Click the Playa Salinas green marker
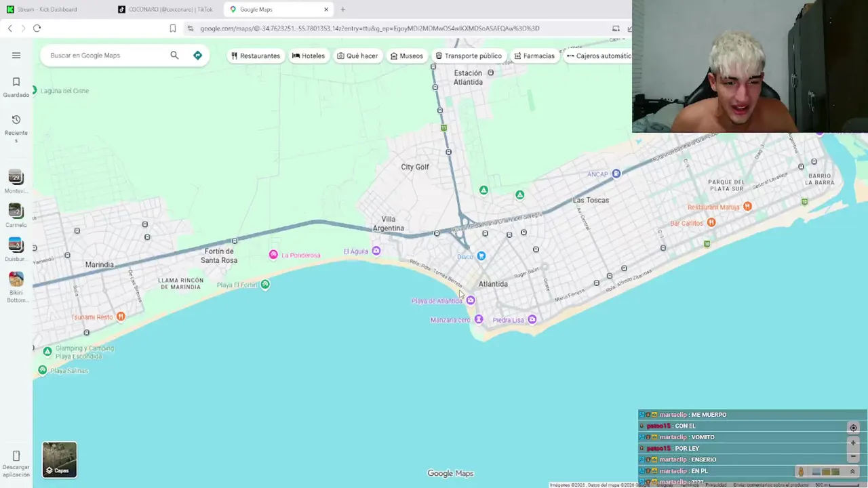 tap(43, 370)
